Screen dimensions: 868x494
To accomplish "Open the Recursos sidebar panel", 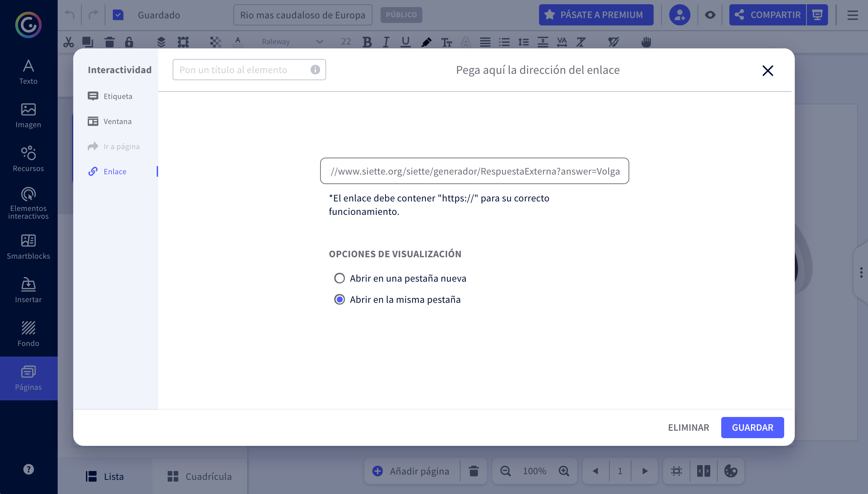I will (x=28, y=159).
